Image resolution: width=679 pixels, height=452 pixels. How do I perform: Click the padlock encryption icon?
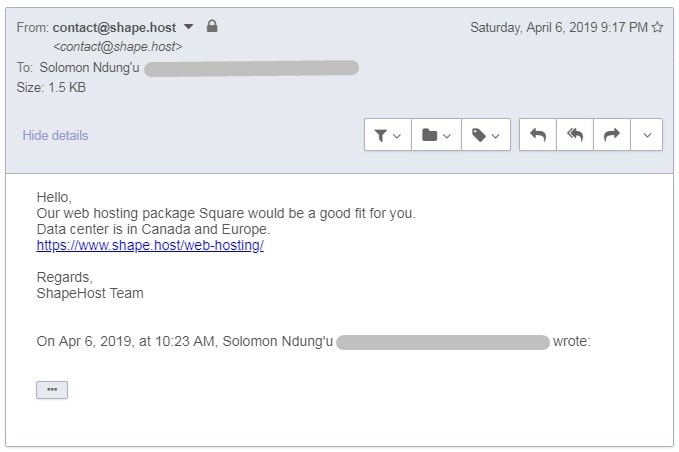pos(212,26)
